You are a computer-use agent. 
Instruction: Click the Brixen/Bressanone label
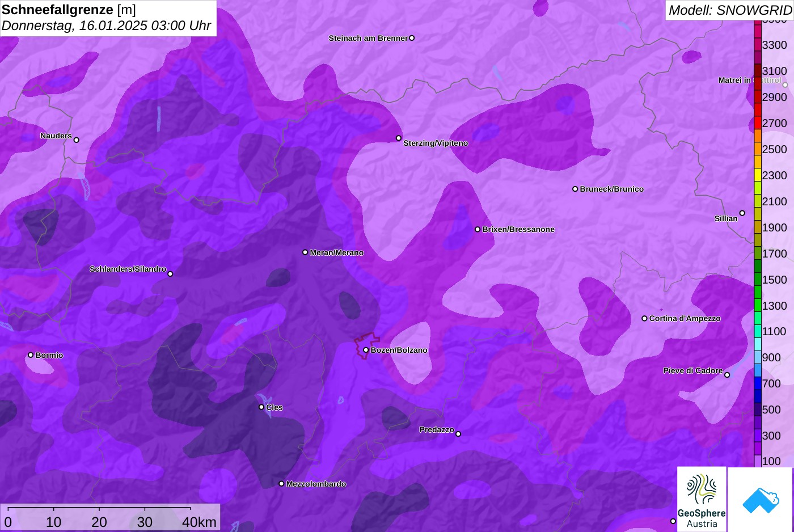518,230
